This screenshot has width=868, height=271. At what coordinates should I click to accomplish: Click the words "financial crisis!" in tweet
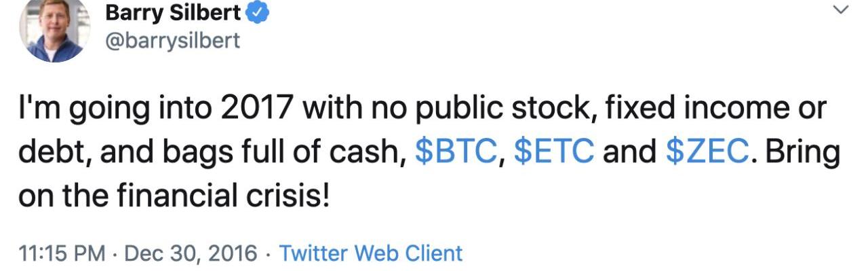(228, 196)
